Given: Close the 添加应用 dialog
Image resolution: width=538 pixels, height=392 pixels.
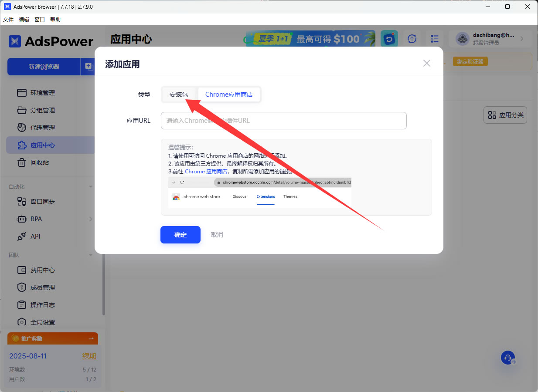Looking at the screenshot, I should tap(427, 63).
